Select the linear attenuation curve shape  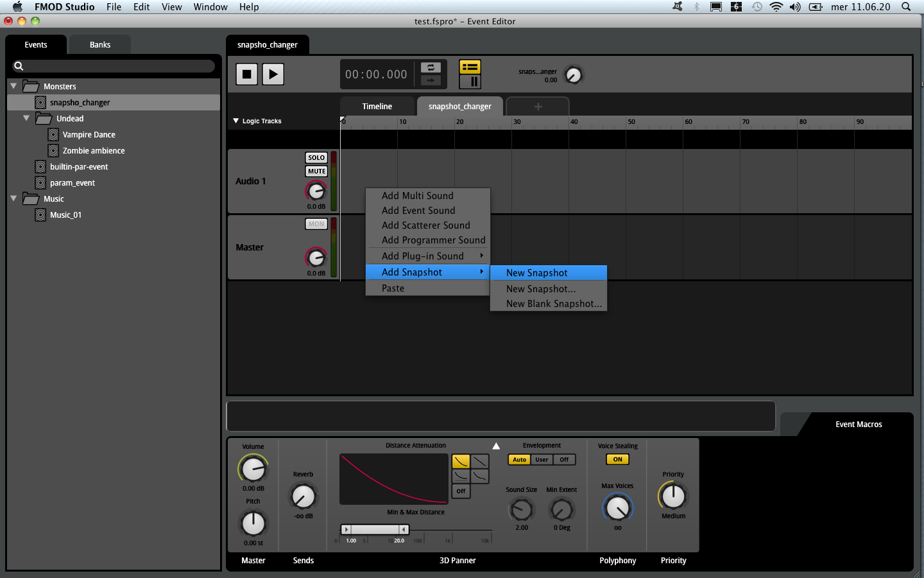[480, 461]
